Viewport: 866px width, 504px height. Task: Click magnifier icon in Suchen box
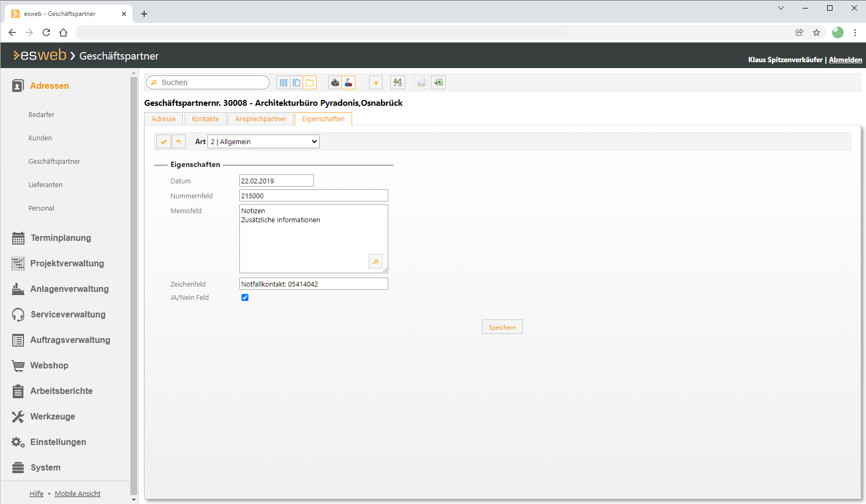pos(154,82)
